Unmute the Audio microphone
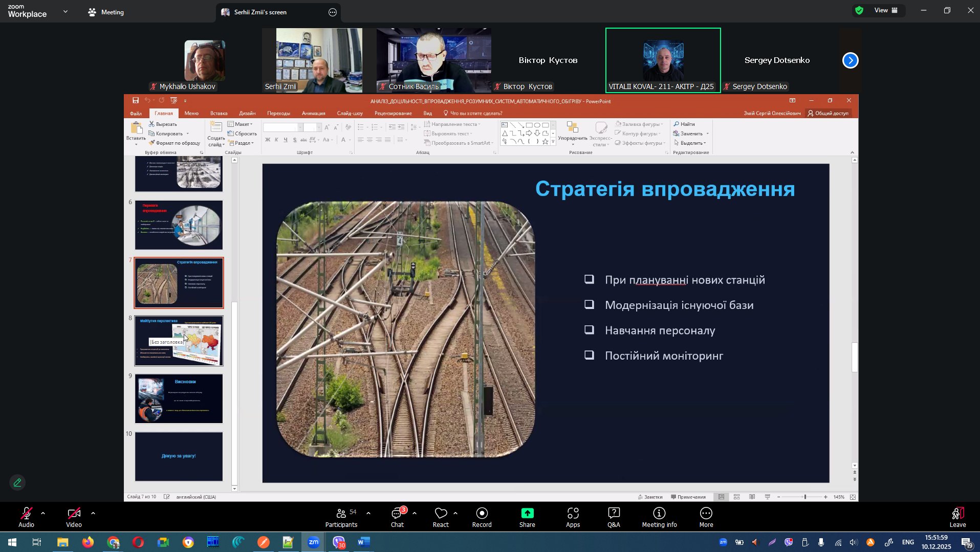The image size is (980, 552). 26,517
